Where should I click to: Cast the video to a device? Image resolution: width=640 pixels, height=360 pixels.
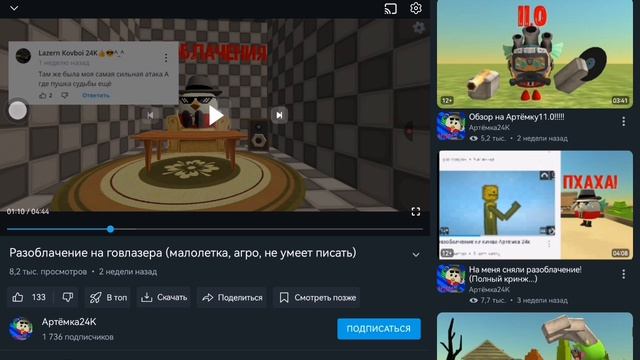point(390,9)
